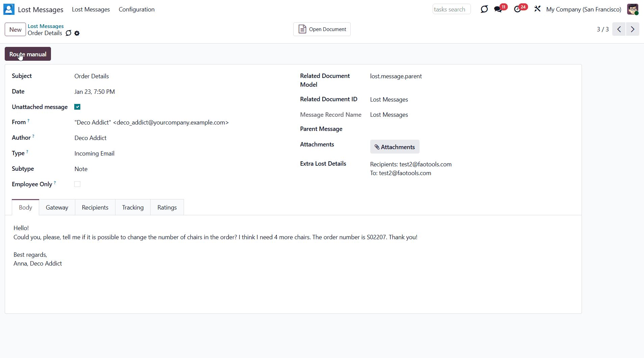Viewport: 644px width, 358px height.
Task: Switch to the Gateway tab
Action: [x=57, y=208]
